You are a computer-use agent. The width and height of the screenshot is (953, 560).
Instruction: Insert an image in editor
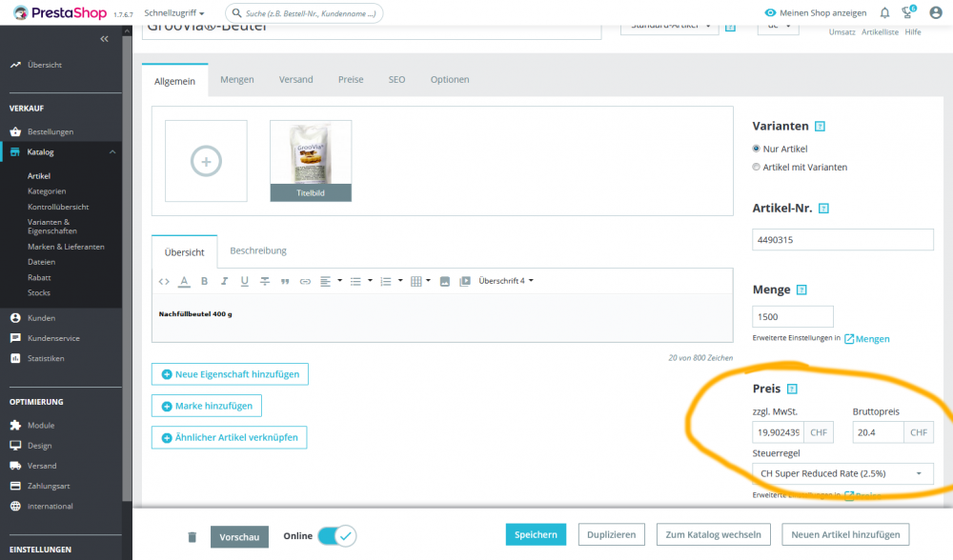point(445,281)
